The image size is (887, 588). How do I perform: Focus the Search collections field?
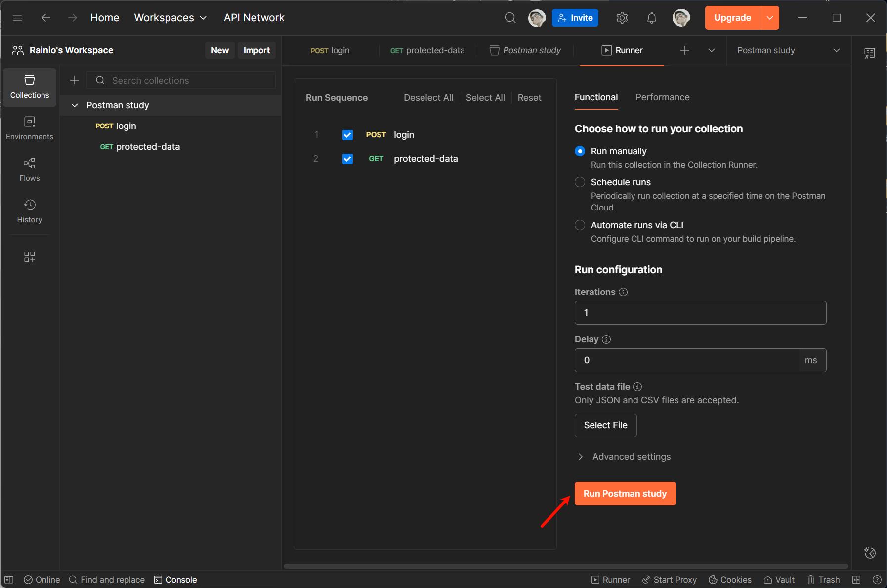point(181,80)
